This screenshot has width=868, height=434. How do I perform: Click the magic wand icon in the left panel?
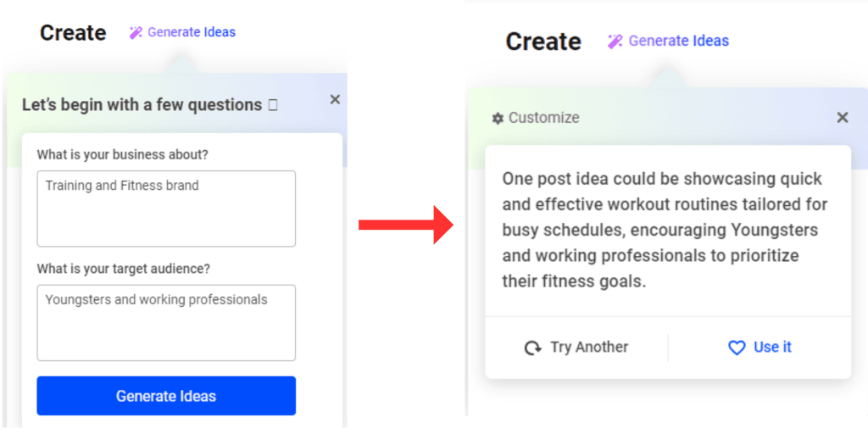click(x=136, y=33)
